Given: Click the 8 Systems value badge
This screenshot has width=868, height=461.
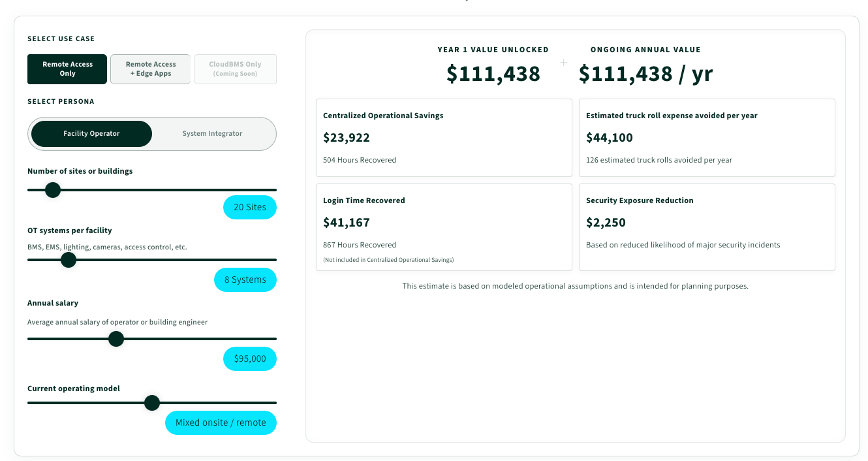Looking at the screenshot, I should [245, 279].
